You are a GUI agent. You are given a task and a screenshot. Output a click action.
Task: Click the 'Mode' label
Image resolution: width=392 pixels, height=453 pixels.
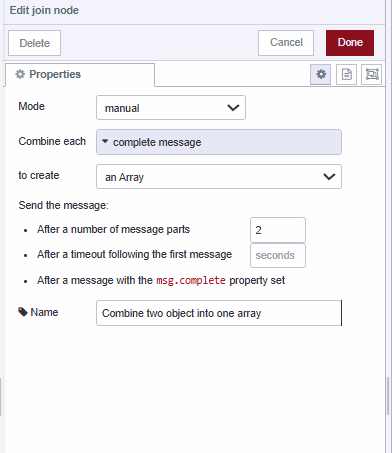coord(31,106)
